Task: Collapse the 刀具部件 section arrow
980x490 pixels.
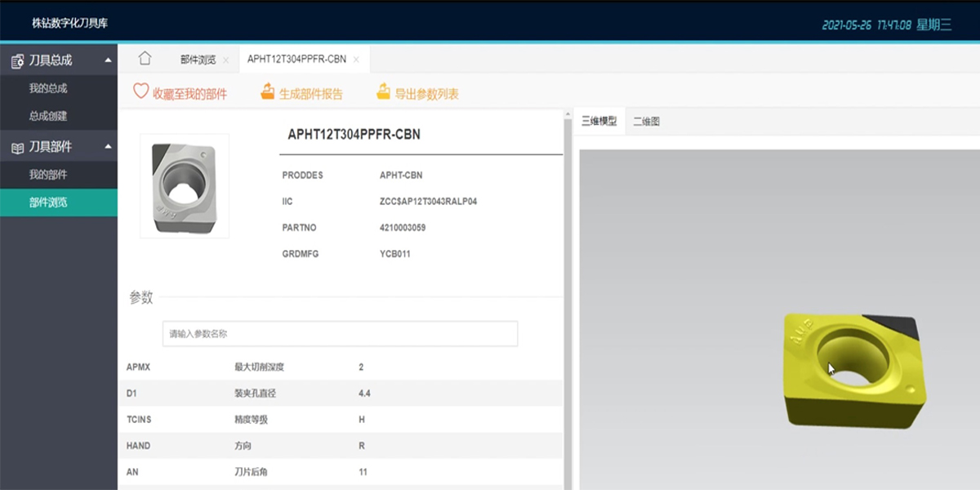Action: click(x=108, y=147)
